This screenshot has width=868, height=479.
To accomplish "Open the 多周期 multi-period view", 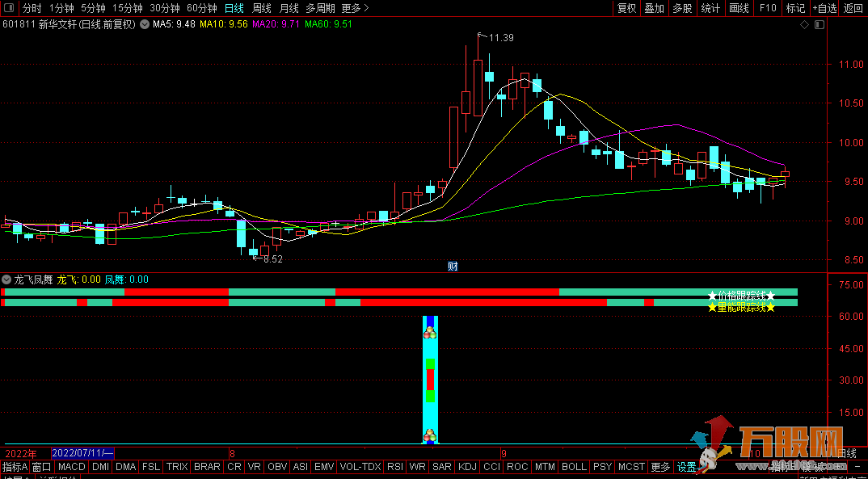I will (x=320, y=8).
